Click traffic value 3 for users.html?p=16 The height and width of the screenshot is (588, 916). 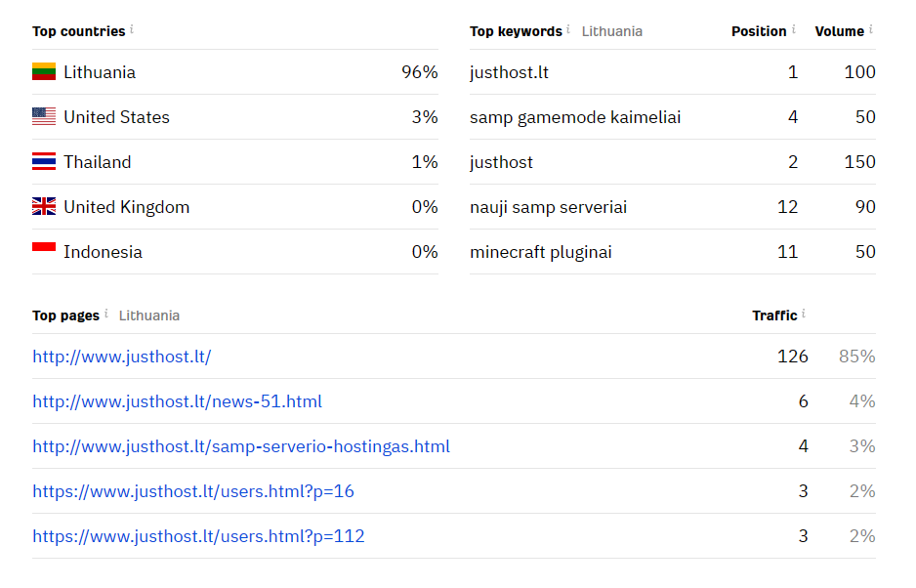click(804, 491)
